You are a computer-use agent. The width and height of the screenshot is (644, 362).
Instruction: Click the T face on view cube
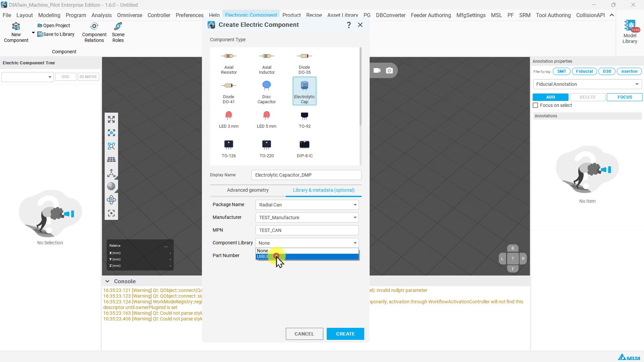[x=513, y=259]
